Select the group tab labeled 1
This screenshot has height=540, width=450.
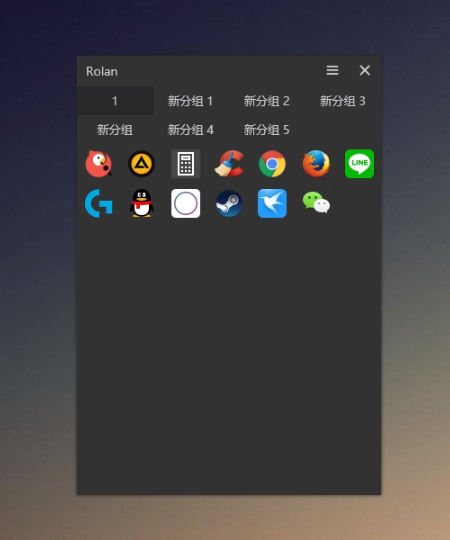tap(115, 101)
